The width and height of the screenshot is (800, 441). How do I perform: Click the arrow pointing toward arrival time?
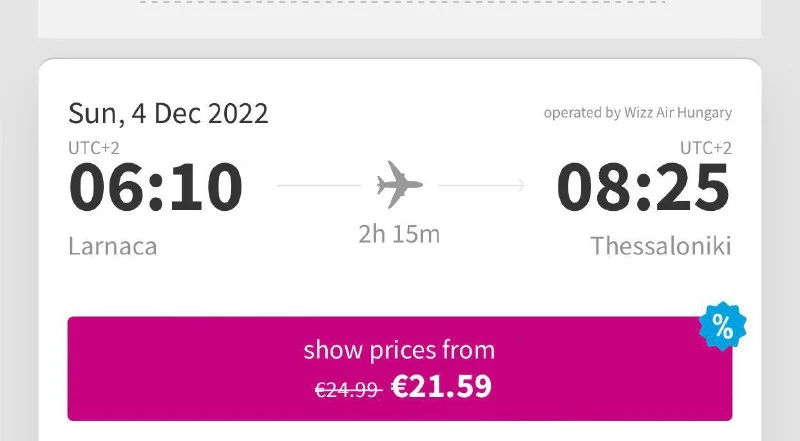point(482,185)
